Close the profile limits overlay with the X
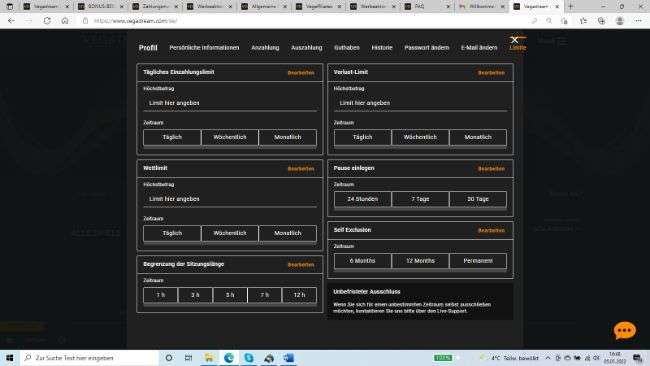 [514, 40]
